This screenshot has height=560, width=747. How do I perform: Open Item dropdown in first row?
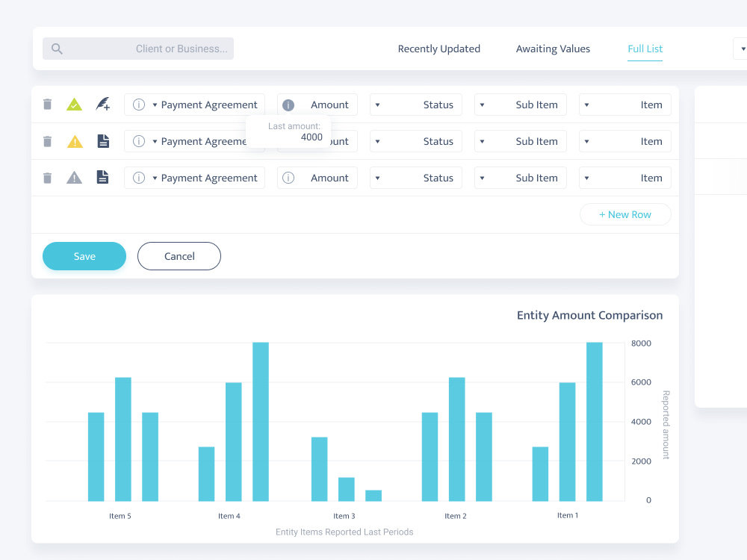625,105
